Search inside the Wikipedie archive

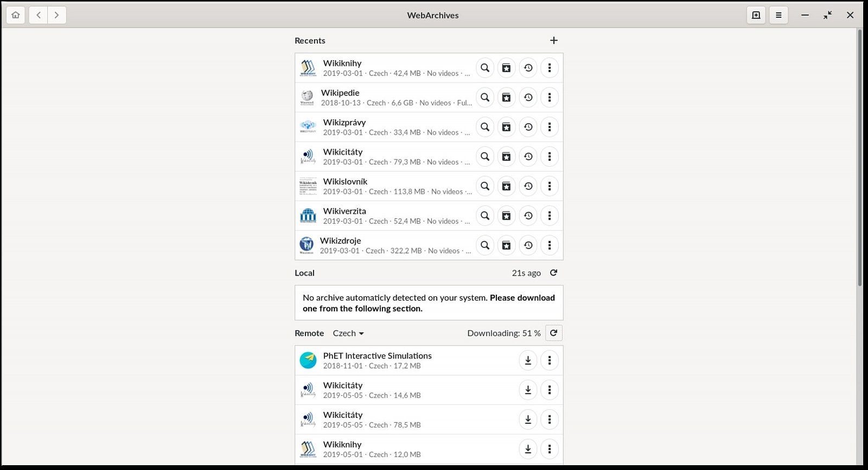click(x=485, y=97)
